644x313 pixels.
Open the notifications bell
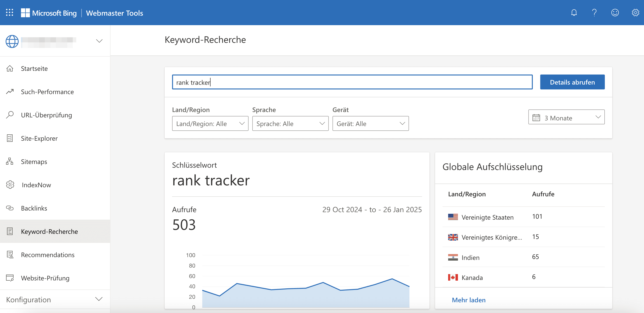click(x=574, y=13)
